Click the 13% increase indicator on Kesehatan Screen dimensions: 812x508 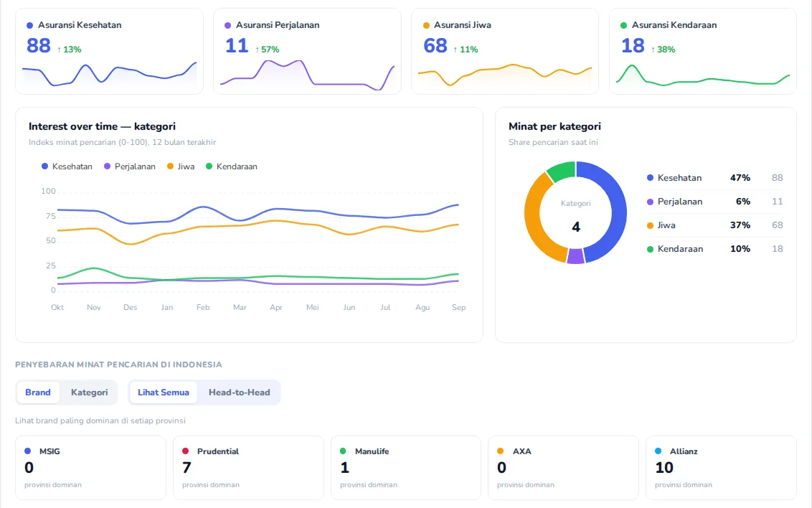pos(69,50)
